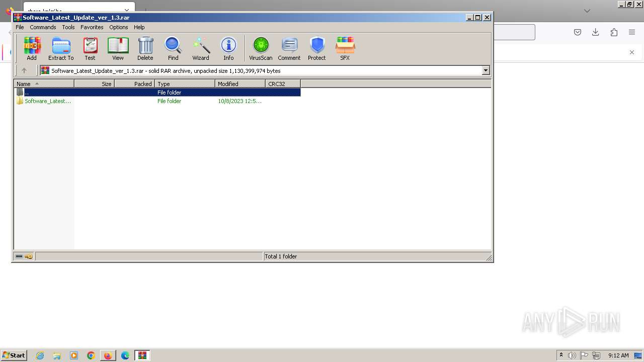The image size is (644, 362).
Task: Open the Favorites menu
Action: pyautogui.click(x=92, y=27)
